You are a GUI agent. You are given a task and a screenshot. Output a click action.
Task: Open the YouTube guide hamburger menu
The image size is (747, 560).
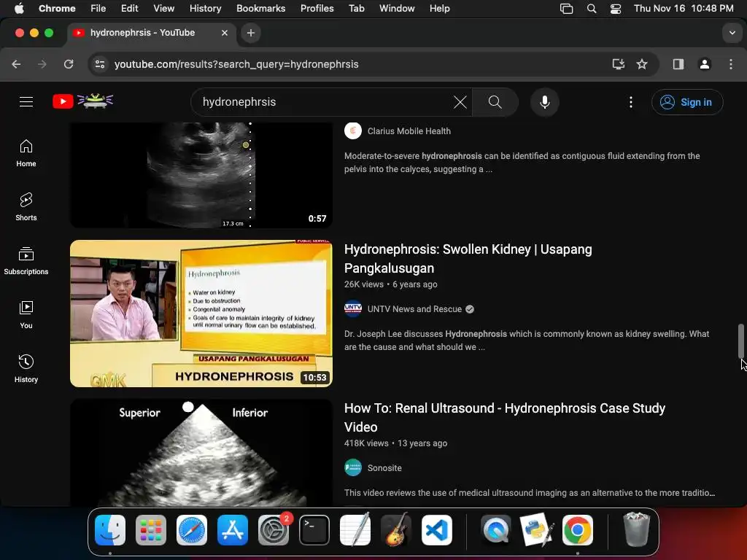(26, 101)
